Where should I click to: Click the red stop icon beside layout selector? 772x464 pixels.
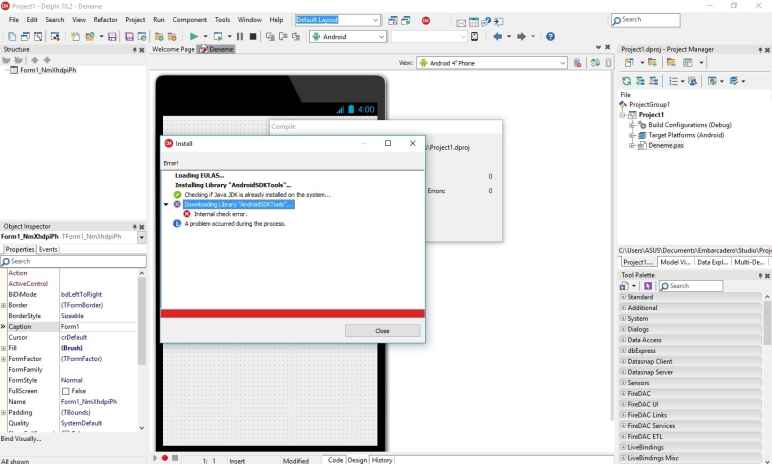pyautogui.click(x=425, y=20)
